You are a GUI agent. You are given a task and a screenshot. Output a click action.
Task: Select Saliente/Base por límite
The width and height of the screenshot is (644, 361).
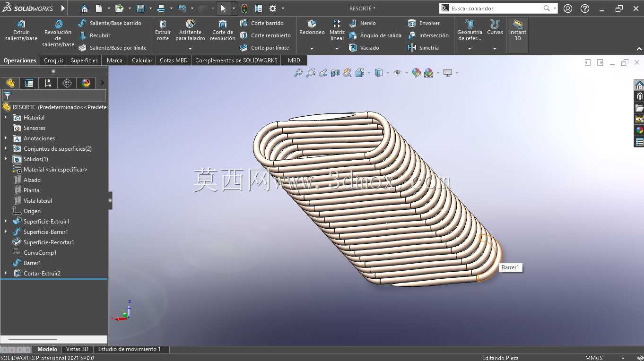point(113,48)
